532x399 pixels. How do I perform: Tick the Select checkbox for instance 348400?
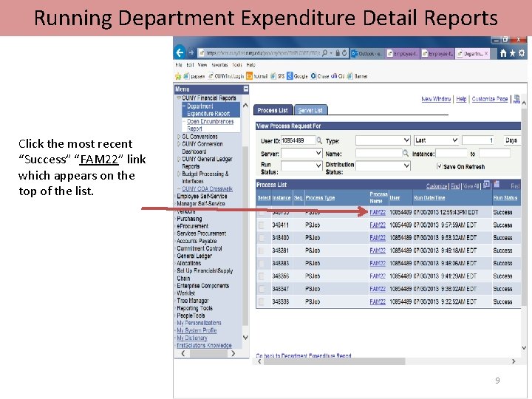click(x=262, y=238)
